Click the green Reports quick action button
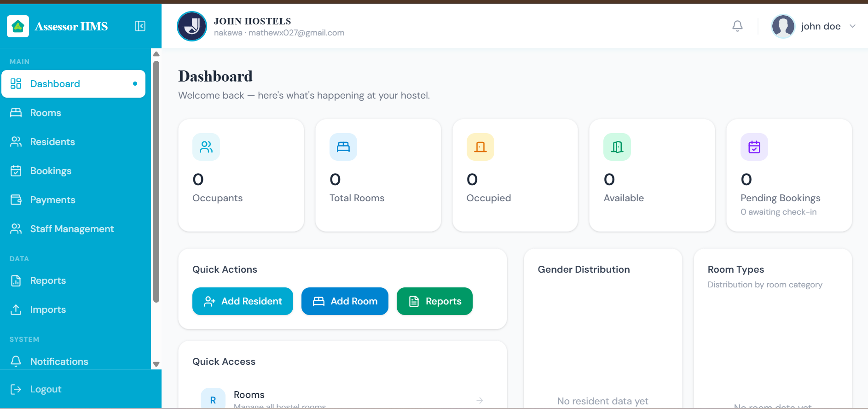This screenshot has width=868, height=409. click(434, 301)
